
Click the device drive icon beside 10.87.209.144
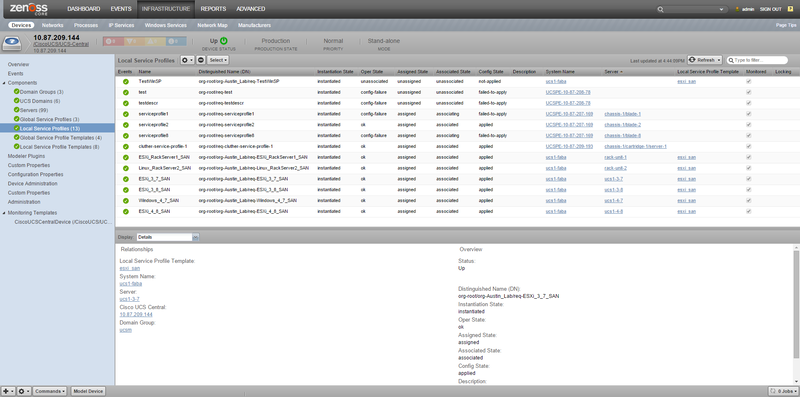tap(13, 43)
